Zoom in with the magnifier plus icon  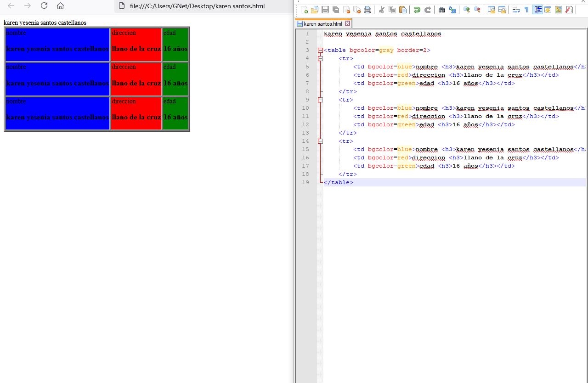(466, 10)
